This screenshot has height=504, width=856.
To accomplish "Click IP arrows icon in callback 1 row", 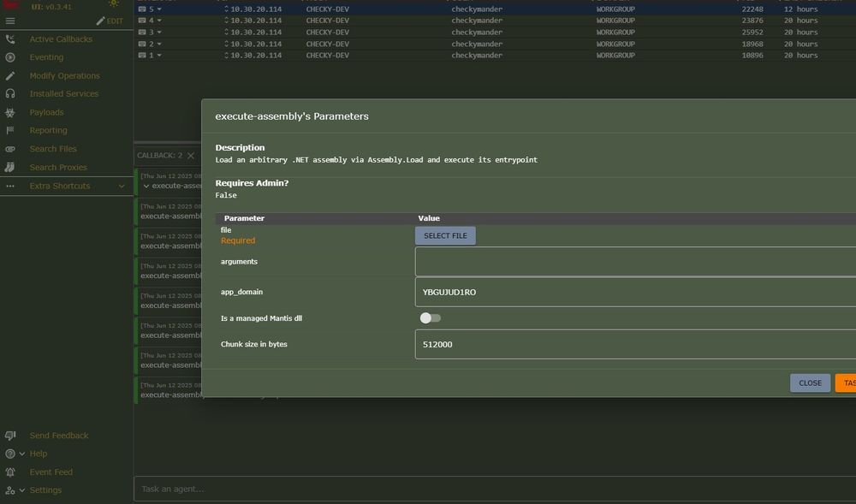I will tap(226, 55).
